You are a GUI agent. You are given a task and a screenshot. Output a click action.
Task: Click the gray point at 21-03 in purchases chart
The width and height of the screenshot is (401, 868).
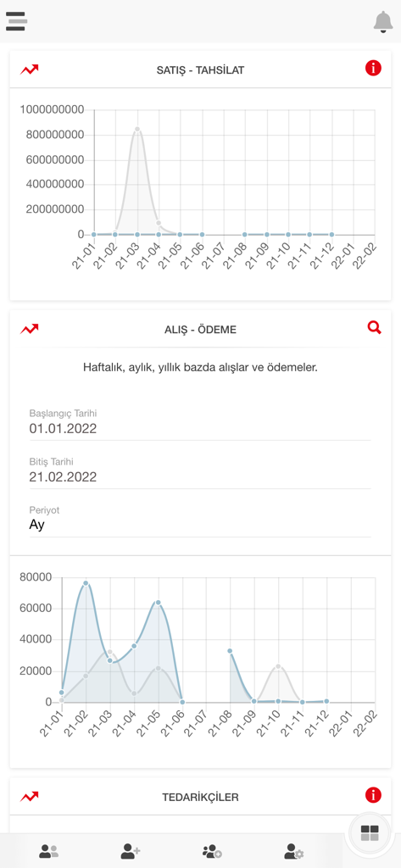[110, 652]
